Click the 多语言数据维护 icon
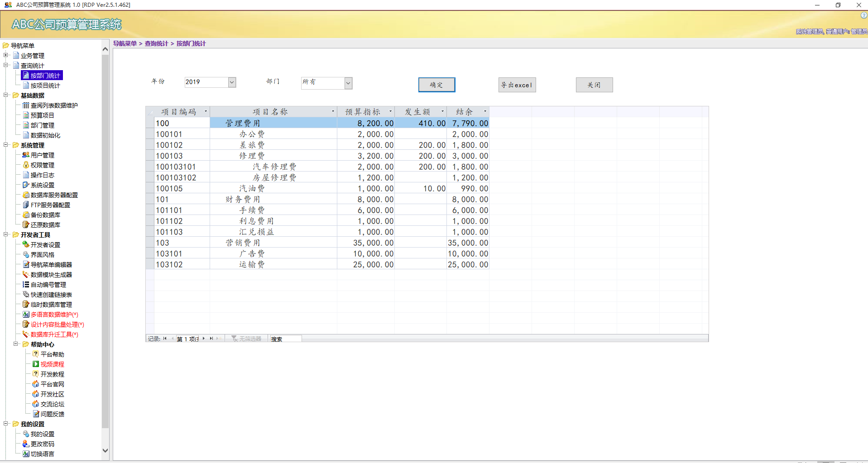The image size is (868, 463). [26, 315]
